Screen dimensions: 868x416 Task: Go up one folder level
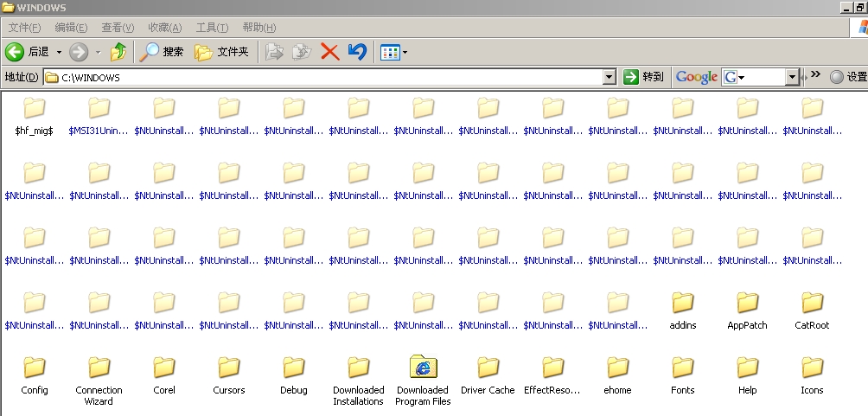(118, 52)
